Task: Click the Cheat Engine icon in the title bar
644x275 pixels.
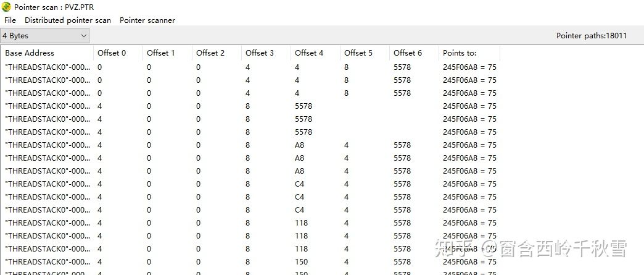Action: (6, 7)
